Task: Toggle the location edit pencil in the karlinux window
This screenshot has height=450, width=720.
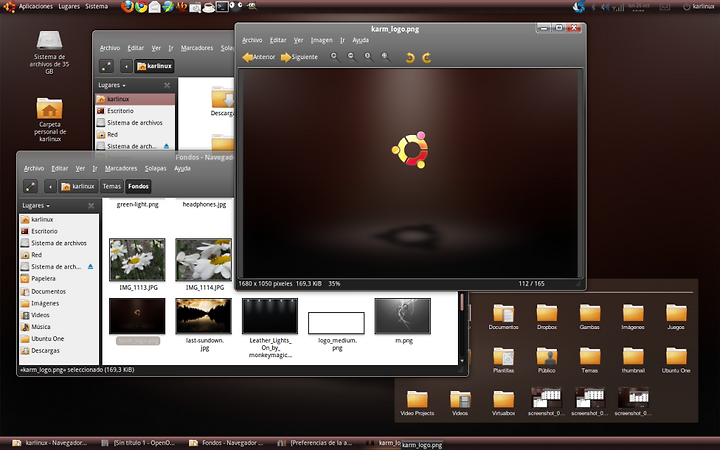Action: 106,66
